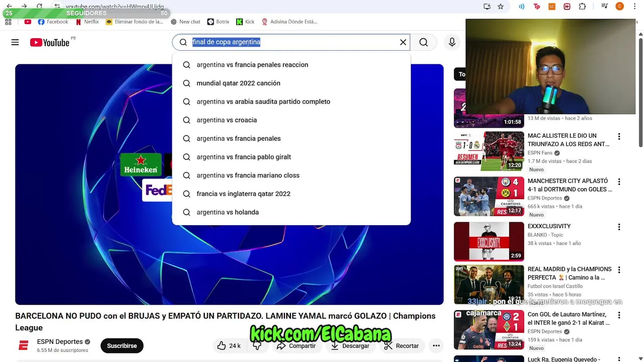Screen dimensions: 644x362
Task: Open the Botrix bookmark
Action: click(218, 22)
